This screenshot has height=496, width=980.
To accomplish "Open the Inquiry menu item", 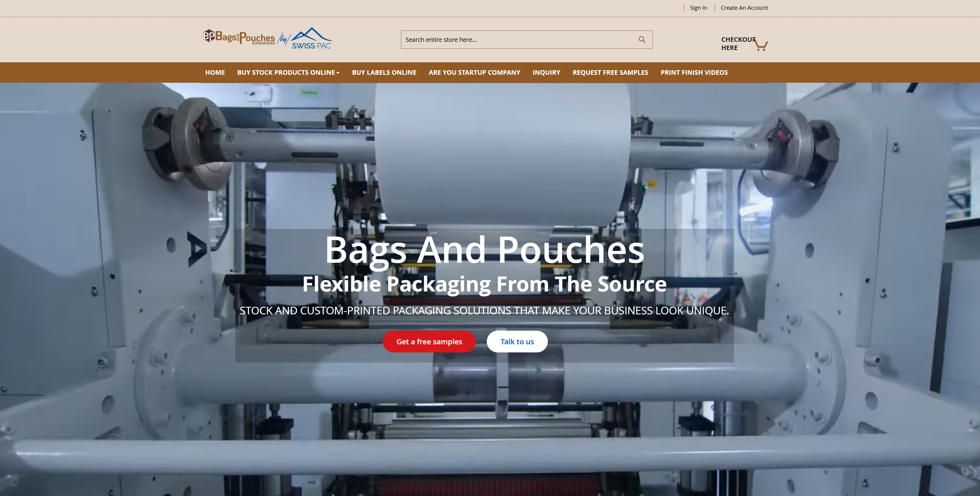I will pos(546,72).
